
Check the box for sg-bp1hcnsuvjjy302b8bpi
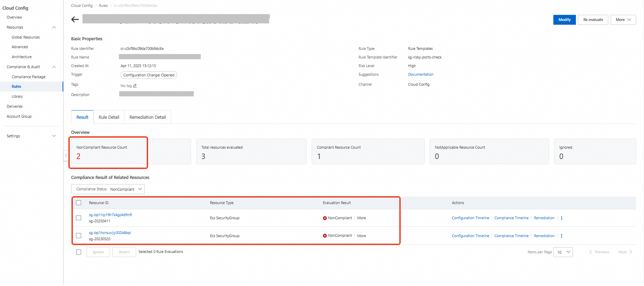79,236
